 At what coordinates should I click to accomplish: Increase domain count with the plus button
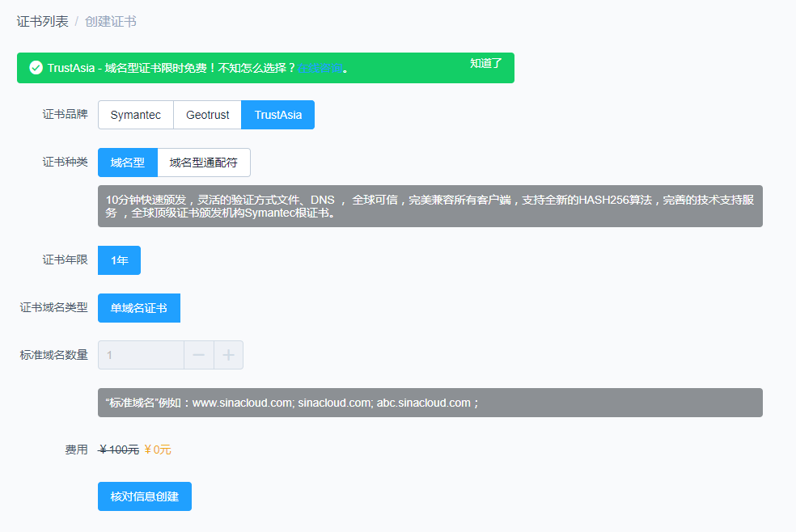tap(228, 355)
